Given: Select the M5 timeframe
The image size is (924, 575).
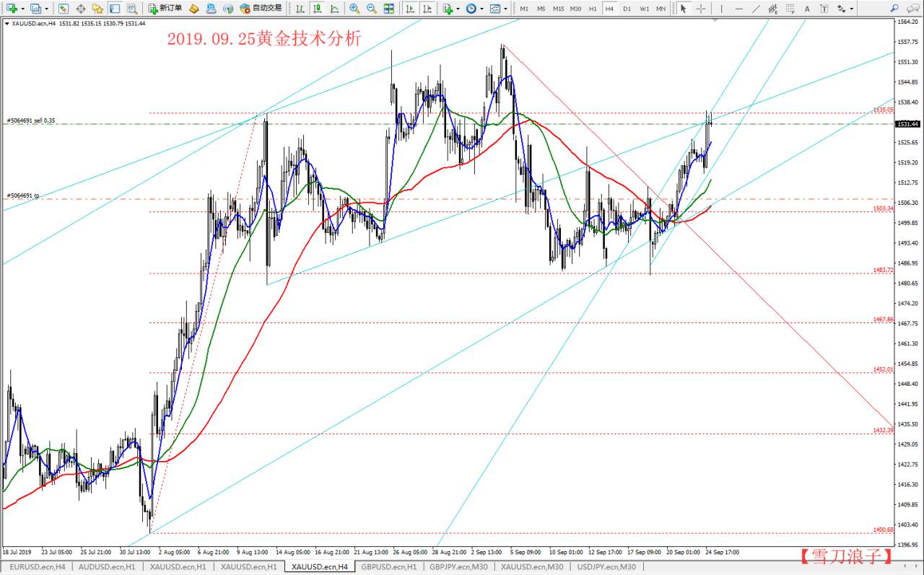Looking at the screenshot, I should click(x=541, y=9).
